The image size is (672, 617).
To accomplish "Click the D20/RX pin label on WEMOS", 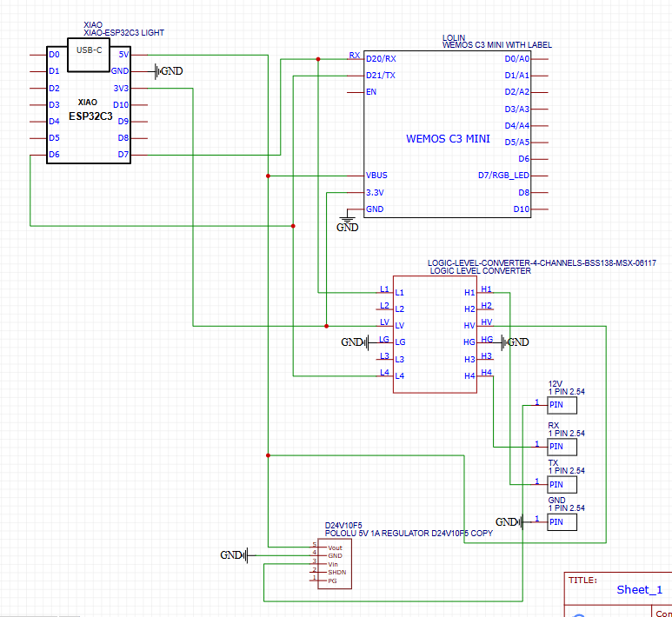I will [x=381, y=59].
